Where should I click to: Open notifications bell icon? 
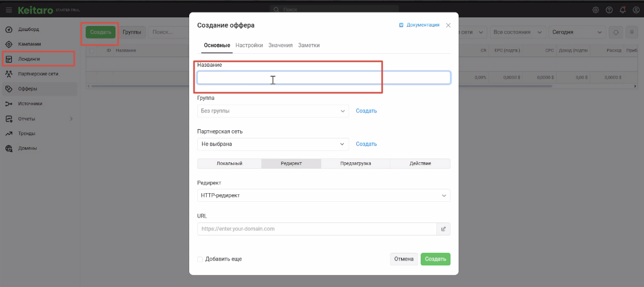click(x=623, y=10)
